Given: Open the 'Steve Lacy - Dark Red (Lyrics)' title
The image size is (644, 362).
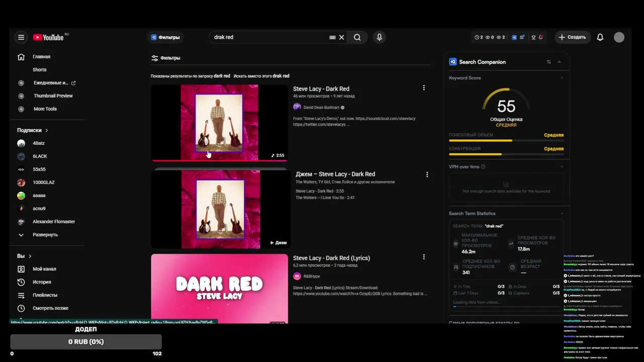Looking at the screenshot, I should 332,258.
